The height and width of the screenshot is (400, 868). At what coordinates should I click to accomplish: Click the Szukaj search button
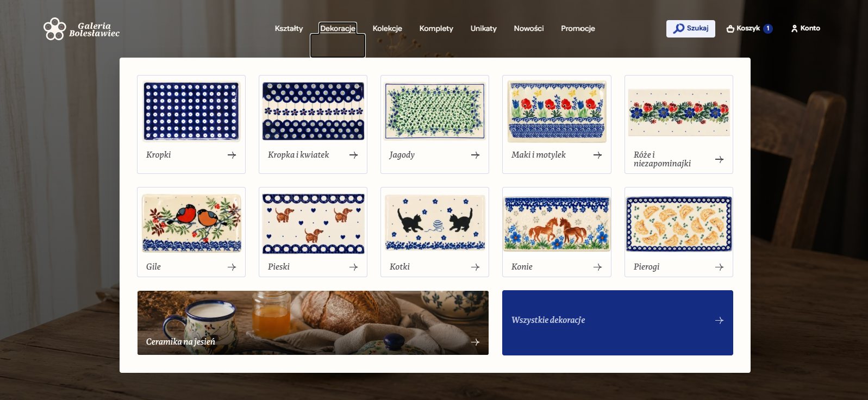pos(691,29)
